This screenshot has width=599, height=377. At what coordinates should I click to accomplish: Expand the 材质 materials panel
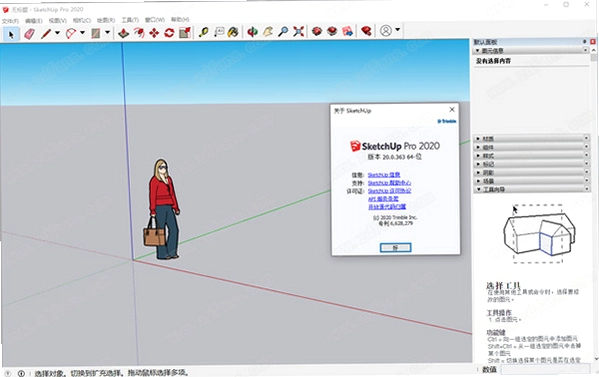[531, 138]
